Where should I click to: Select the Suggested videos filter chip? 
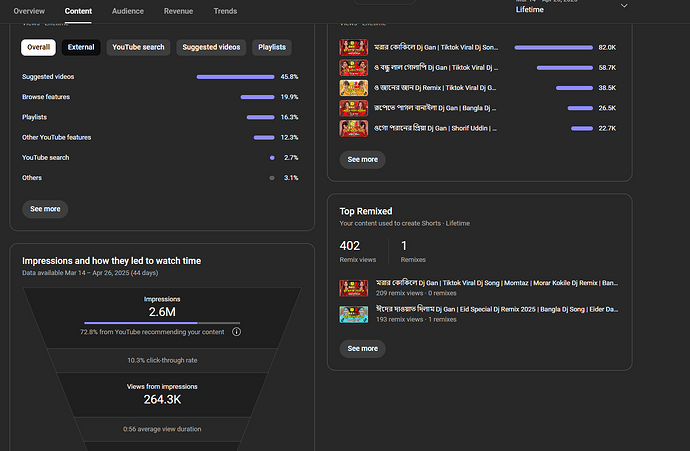(211, 47)
